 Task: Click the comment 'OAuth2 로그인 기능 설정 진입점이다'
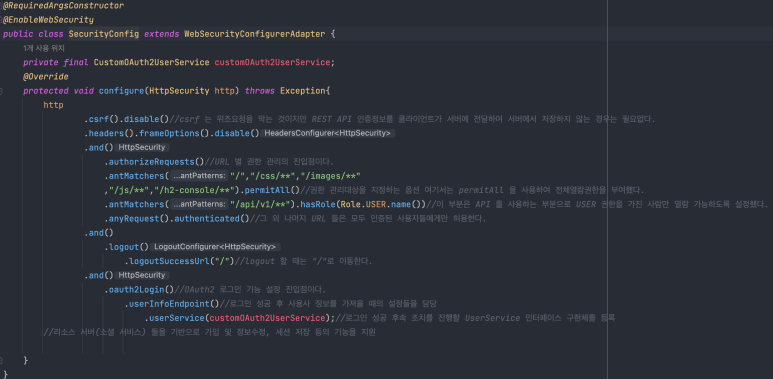tap(250, 290)
